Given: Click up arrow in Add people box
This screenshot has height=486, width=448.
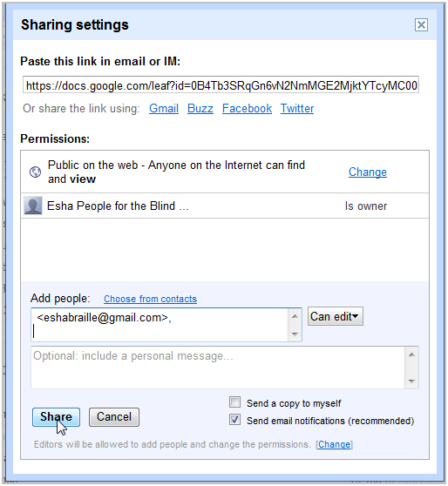Looking at the screenshot, I should tap(295, 316).
